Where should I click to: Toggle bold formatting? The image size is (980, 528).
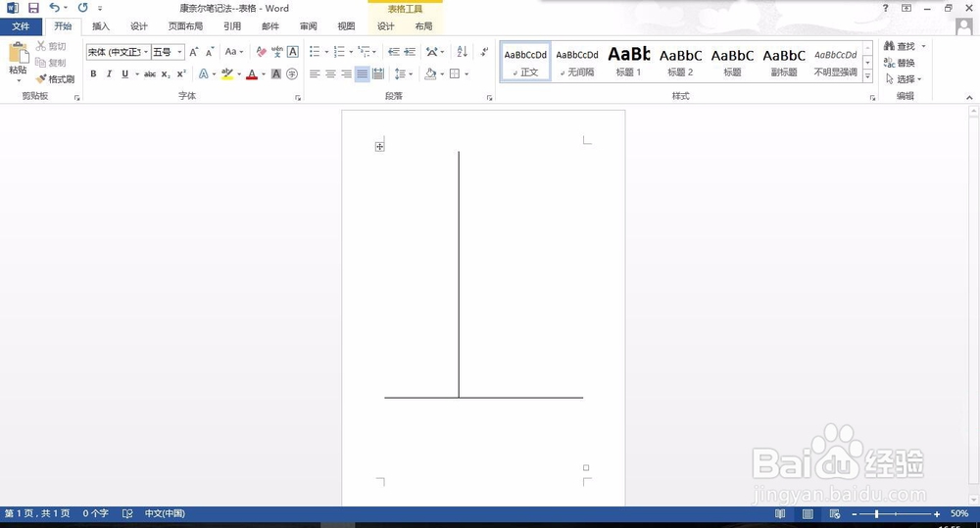tap(93, 73)
